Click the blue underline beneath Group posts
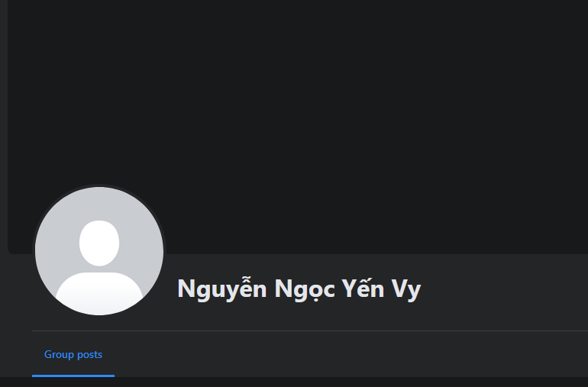Screen dimensions: 588x387 (x=73, y=376)
